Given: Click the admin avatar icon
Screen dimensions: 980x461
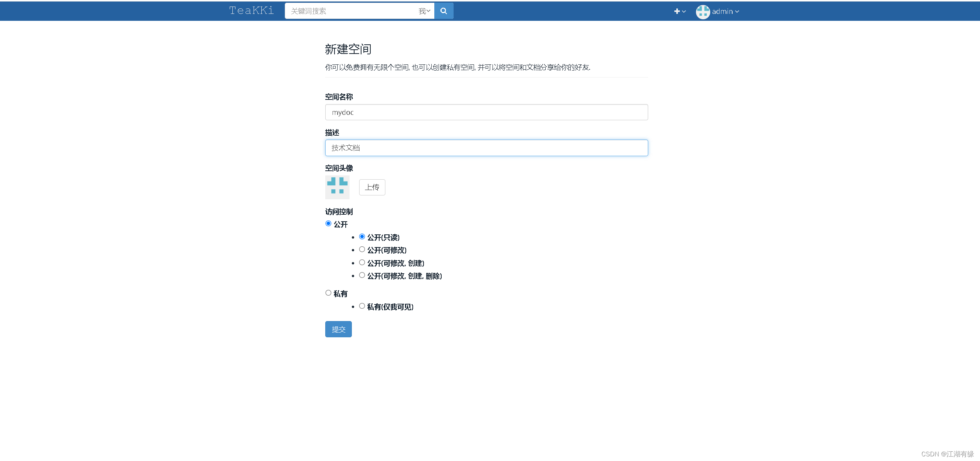Looking at the screenshot, I should point(703,12).
